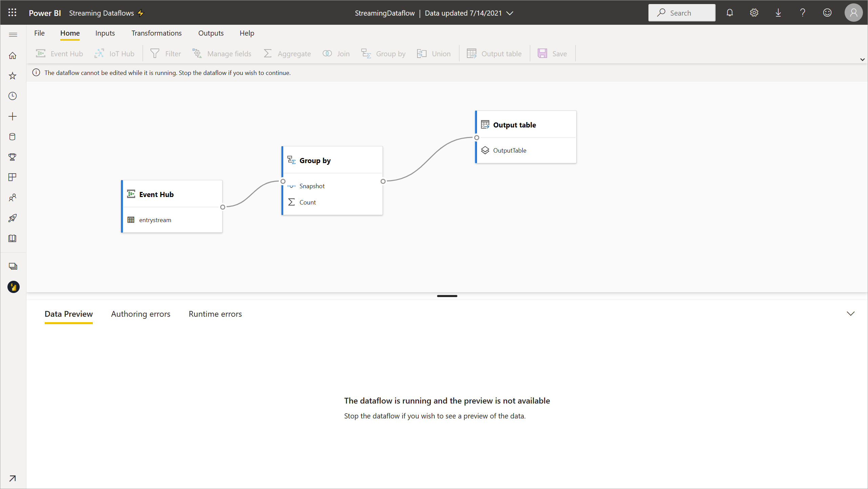Toggle the Group by Count field
This screenshot has width=868, height=489.
coord(308,202)
